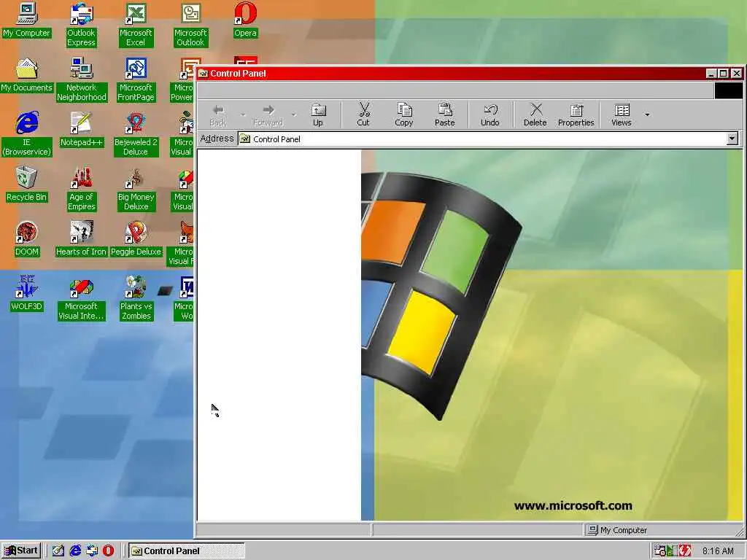Click the Delete X toolbar button
This screenshot has width=747, height=560.
pyautogui.click(x=535, y=114)
